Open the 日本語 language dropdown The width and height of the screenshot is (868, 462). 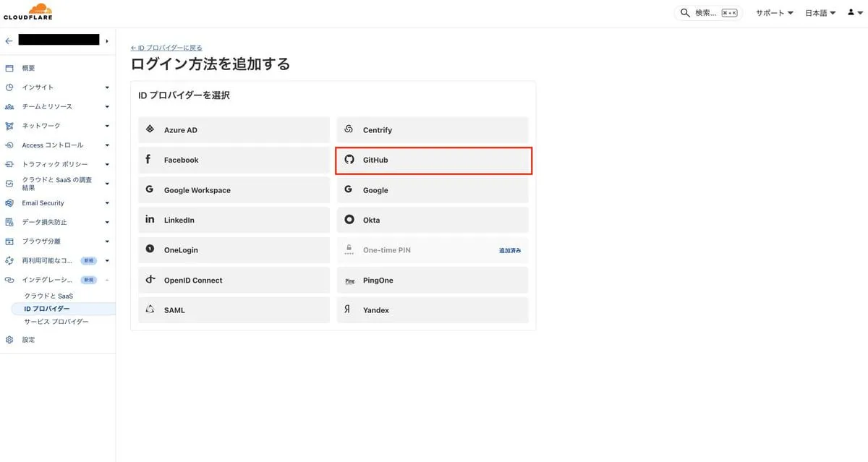tap(820, 13)
